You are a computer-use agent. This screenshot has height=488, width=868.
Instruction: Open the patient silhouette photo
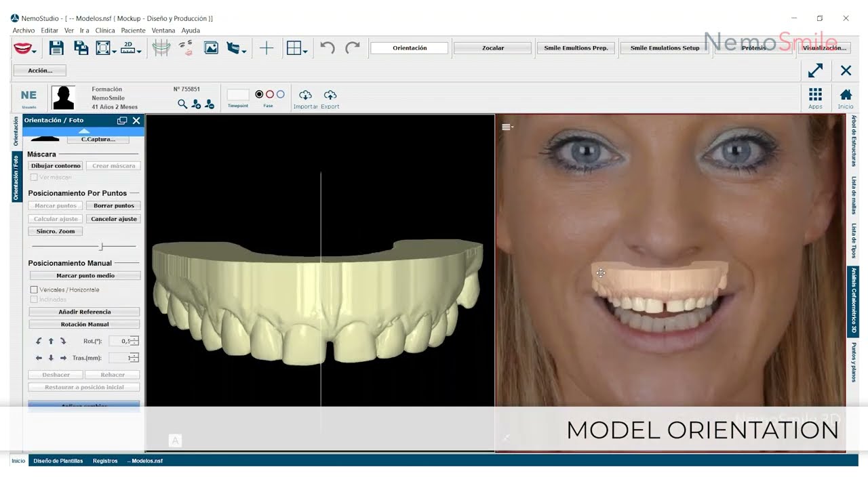point(63,98)
